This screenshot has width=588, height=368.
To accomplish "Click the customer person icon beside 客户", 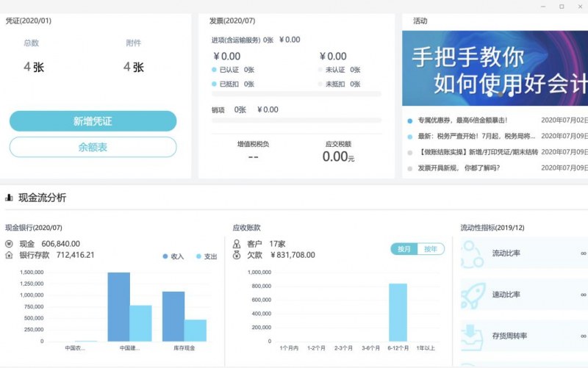I will [x=237, y=244].
